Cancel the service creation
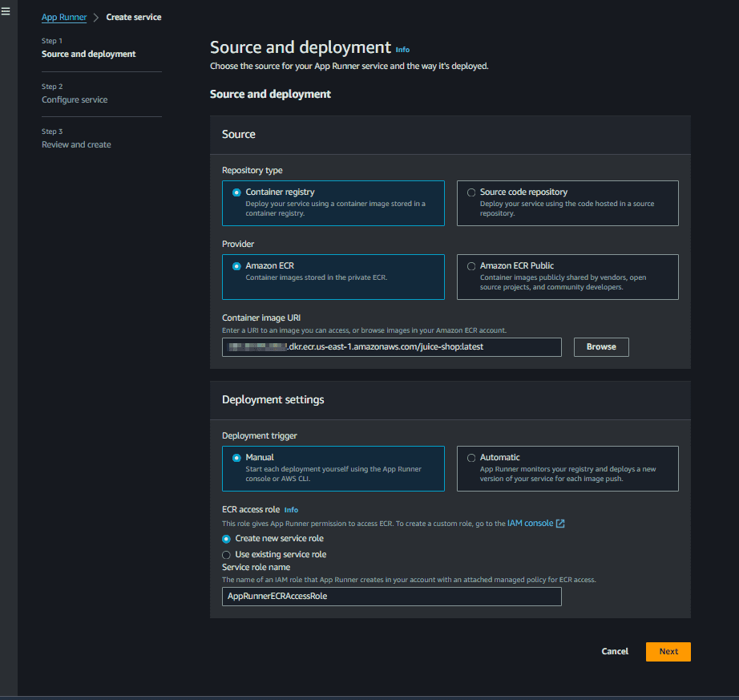This screenshot has height=700, width=739. tap(615, 652)
